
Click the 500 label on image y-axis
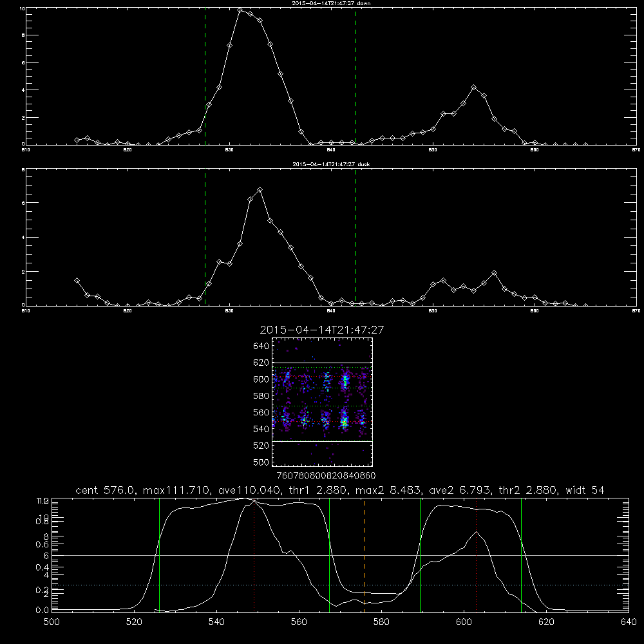pyautogui.click(x=261, y=462)
